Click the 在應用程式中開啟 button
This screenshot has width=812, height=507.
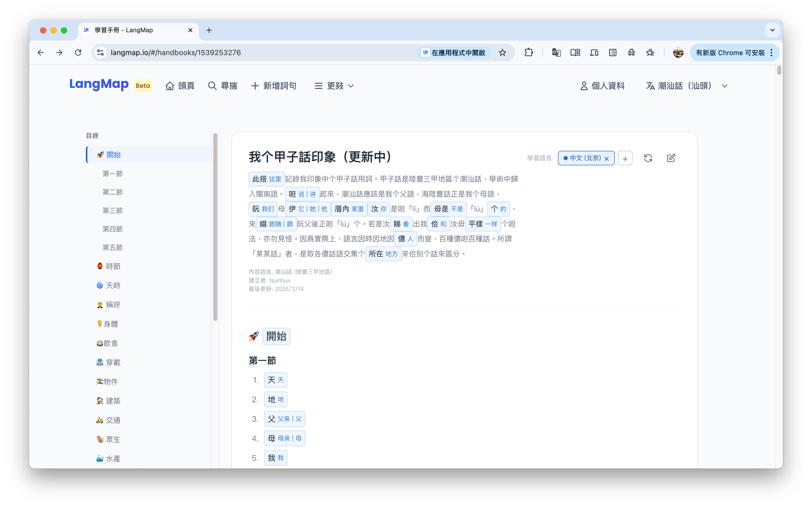click(454, 52)
